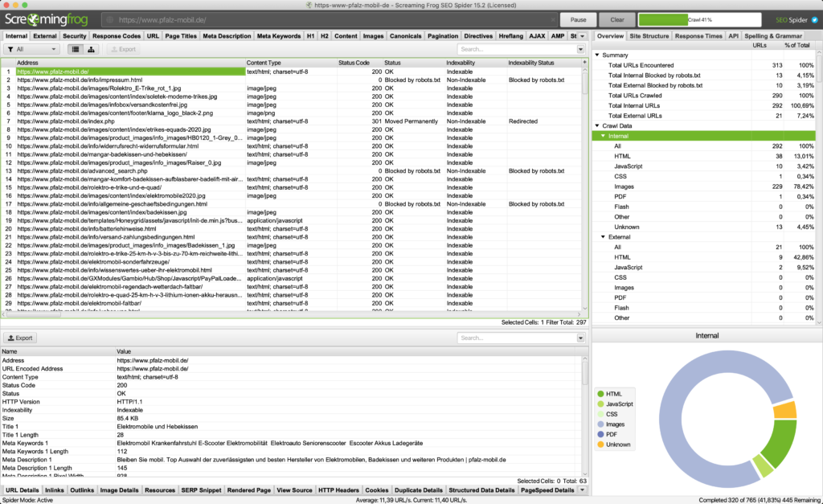
Task: Pause the crawl
Action: tap(578, 19)
